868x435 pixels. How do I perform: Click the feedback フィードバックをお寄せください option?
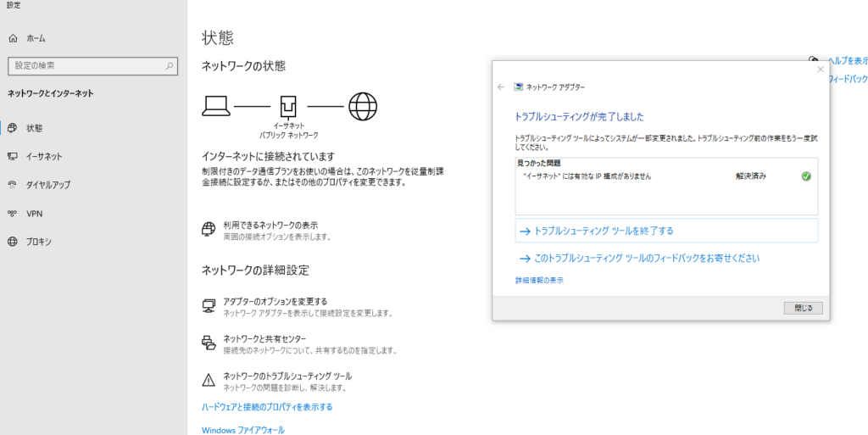click(646, 258)
